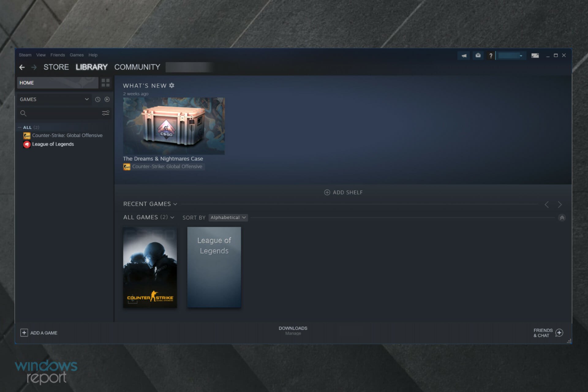
Task: Click the Home button in sidebar
Action: (x=58, y=83)
